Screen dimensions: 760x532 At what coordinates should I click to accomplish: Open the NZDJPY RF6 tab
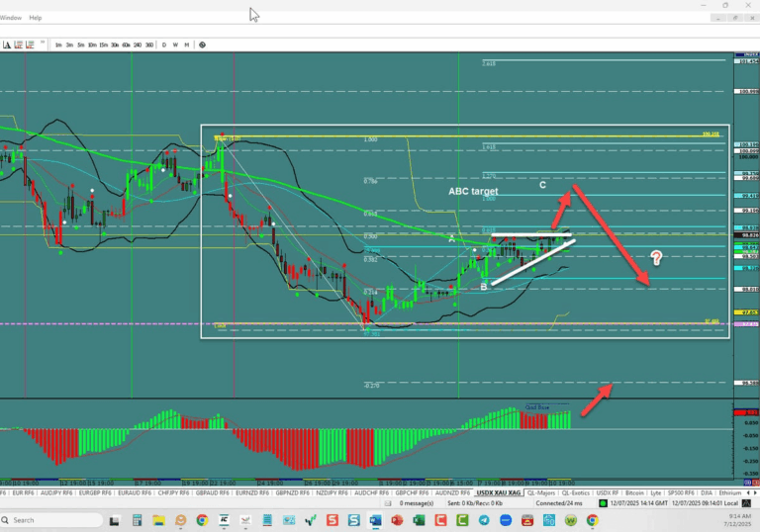point(332,492)
